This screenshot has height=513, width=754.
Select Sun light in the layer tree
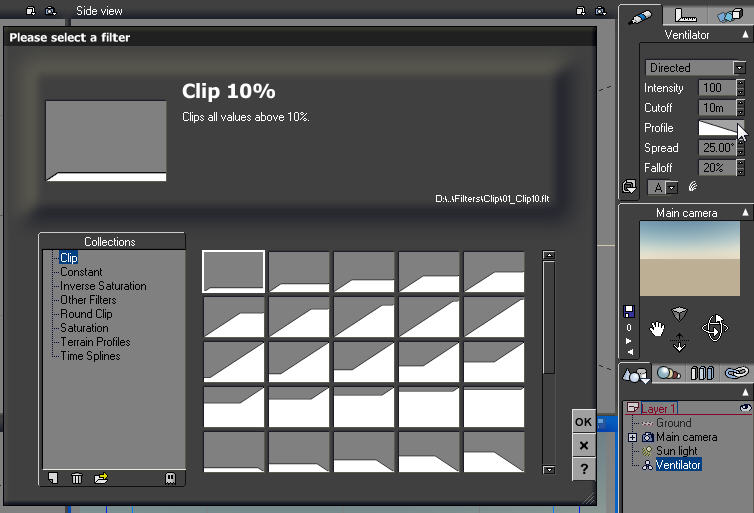[x=677, y=450]
